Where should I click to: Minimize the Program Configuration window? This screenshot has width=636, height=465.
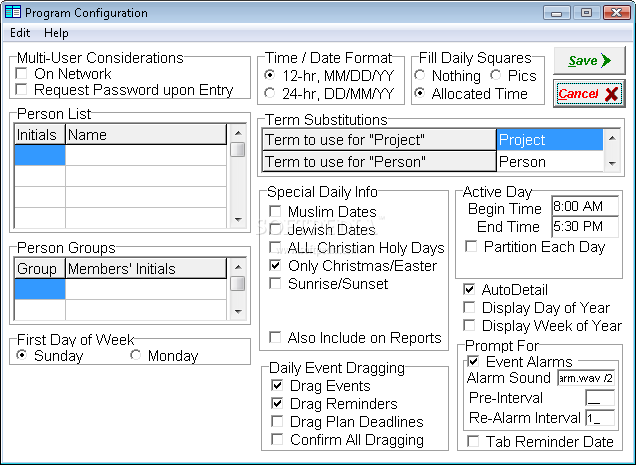coord(556,13)
